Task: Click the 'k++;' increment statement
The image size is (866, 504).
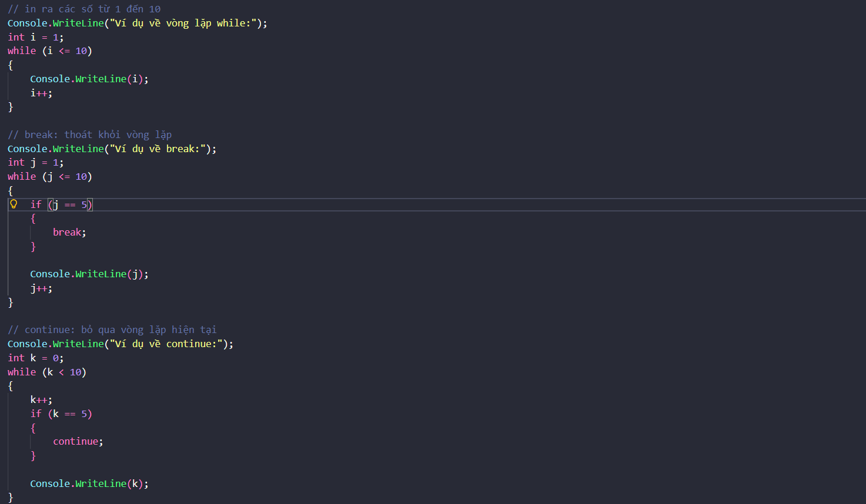Action: pyautogui.click(x=41, y=400)
